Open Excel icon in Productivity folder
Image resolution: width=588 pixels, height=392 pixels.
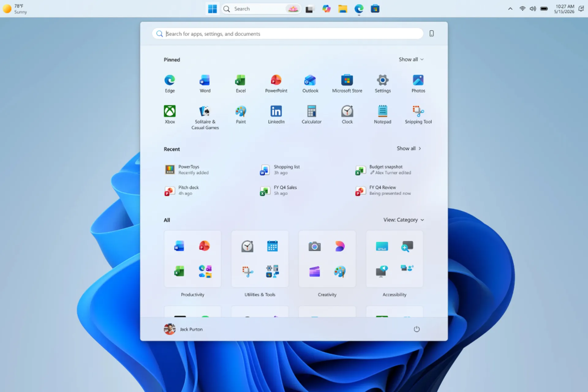tap(179, 271)
